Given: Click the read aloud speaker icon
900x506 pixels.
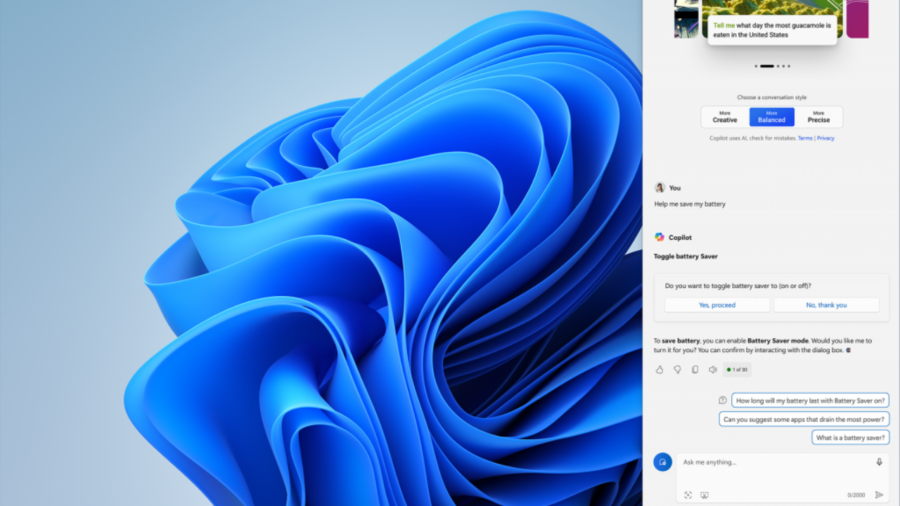Looking at the screenshot, I should pos(713,369).
